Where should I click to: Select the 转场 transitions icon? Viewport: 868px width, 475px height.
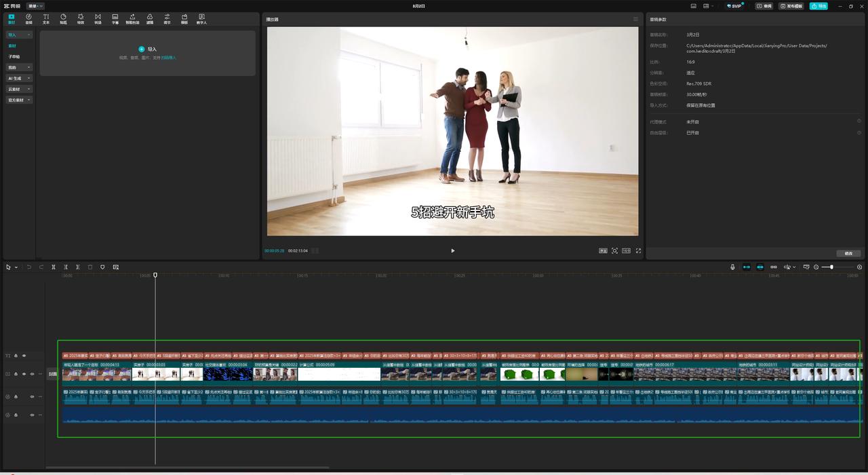click(98, 18)
